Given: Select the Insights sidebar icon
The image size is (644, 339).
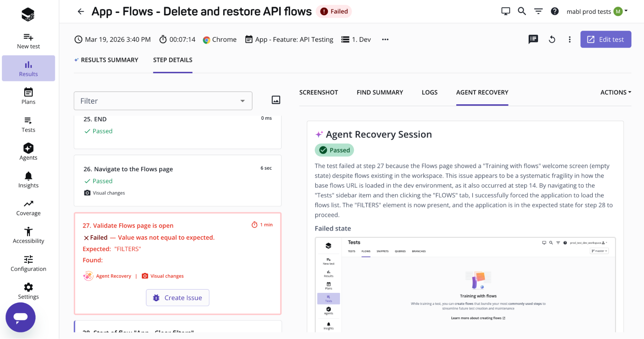Looking at the screenshot, I should pyautogui.click(x=28, y=179).
